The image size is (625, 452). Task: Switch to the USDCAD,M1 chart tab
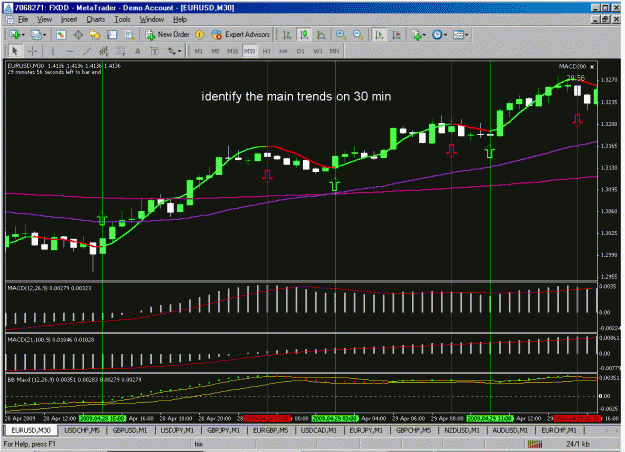[319, 430]
